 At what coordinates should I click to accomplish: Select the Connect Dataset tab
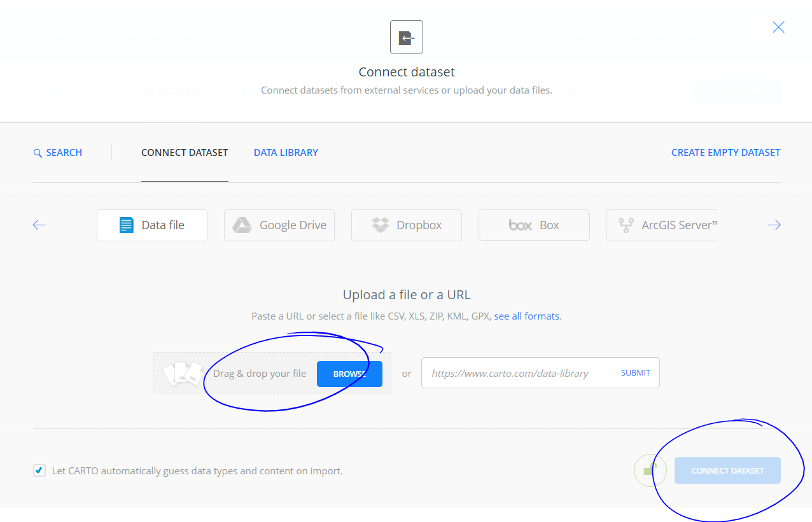click(x=185, y=153)
